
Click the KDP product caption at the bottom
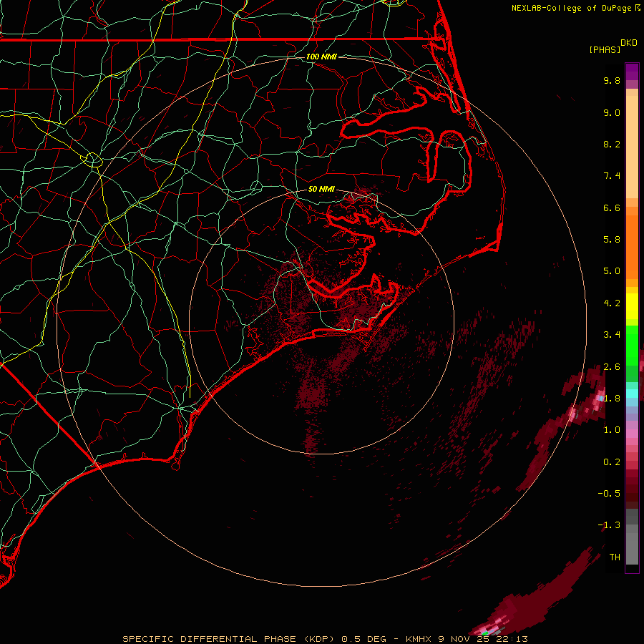coord(326,639)
